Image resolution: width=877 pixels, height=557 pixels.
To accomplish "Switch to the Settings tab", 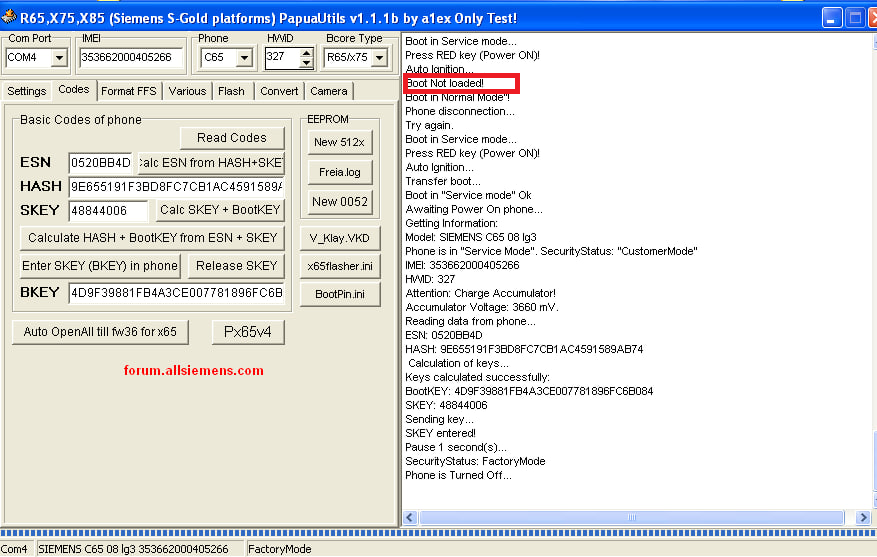I will point(26,91).
